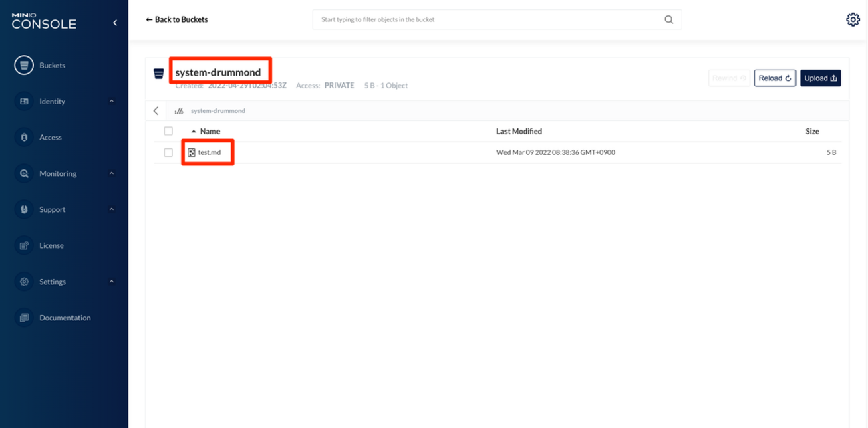Viewport: 868px width, 428px height.
Task: Select all objects checkbox in header
Action: tap(168, 132)
